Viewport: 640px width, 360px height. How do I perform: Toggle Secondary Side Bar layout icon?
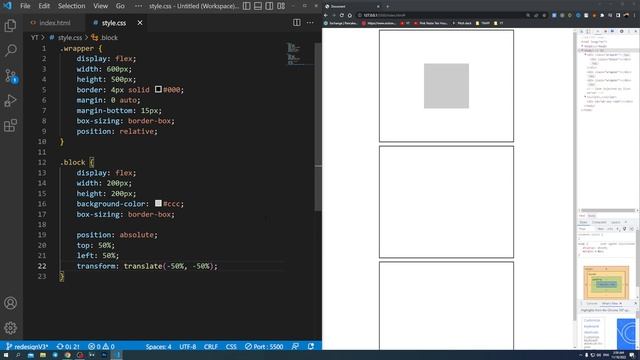[x=269, y=6]
